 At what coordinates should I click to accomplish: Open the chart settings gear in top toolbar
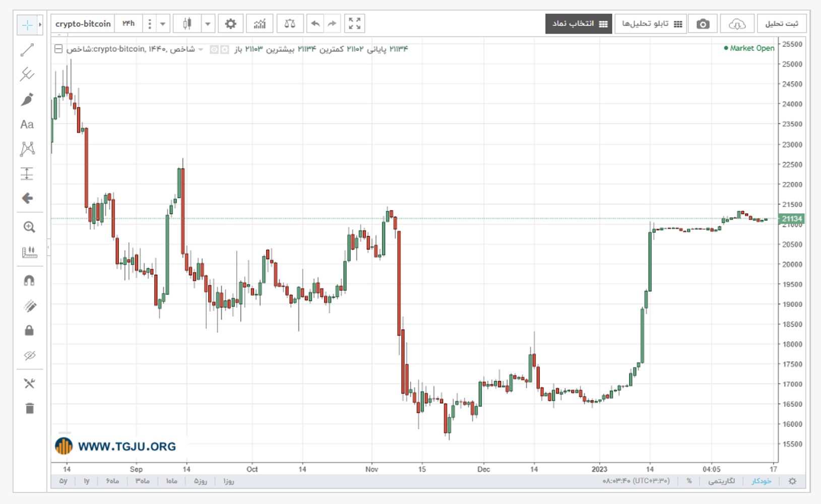(x=230, y=24)
